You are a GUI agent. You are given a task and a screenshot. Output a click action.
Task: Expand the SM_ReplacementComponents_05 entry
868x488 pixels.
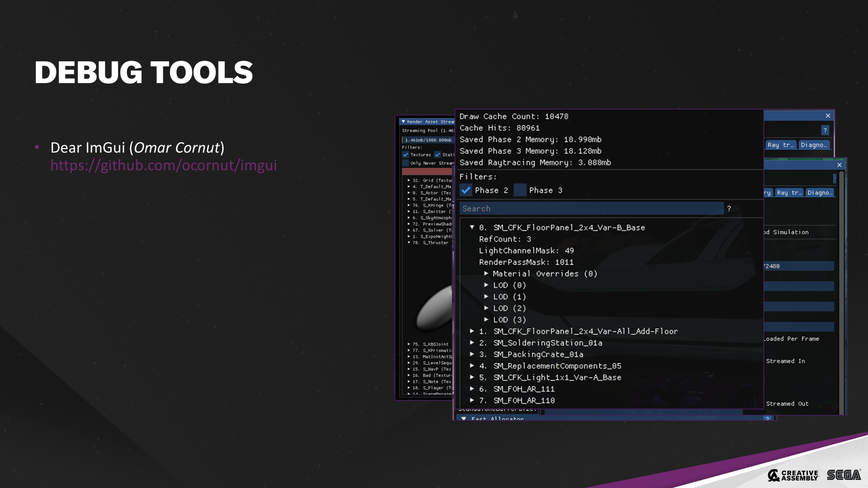(x=472, y=366)
